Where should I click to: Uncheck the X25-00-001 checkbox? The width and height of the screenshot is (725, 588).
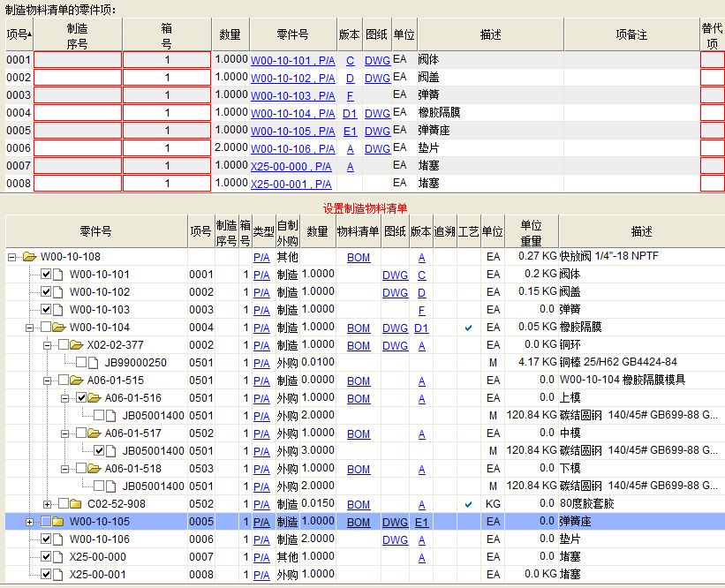point(46,575)
